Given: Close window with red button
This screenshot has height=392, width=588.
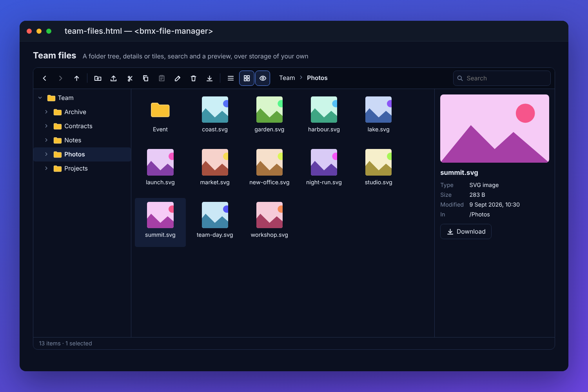Looking at the screenshot, I should pyautogui.click(x=29, y=31).
